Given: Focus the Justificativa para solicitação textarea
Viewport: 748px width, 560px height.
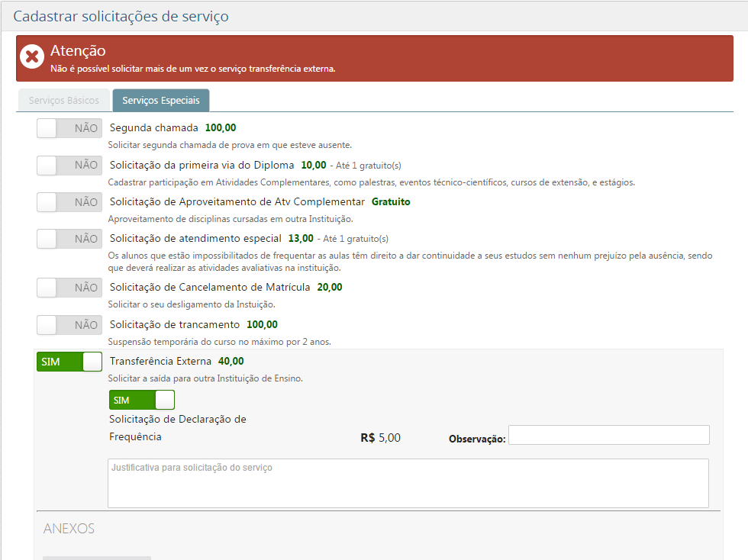Looking at the screenshot, I should [x=408, y=483].
